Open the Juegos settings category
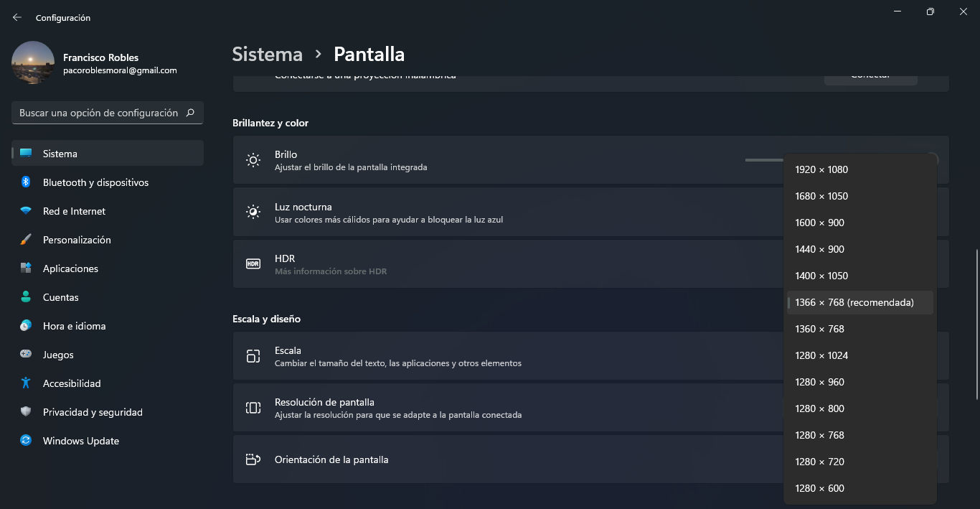The height and width of the screenshot is (509, 980). point(58,355)
